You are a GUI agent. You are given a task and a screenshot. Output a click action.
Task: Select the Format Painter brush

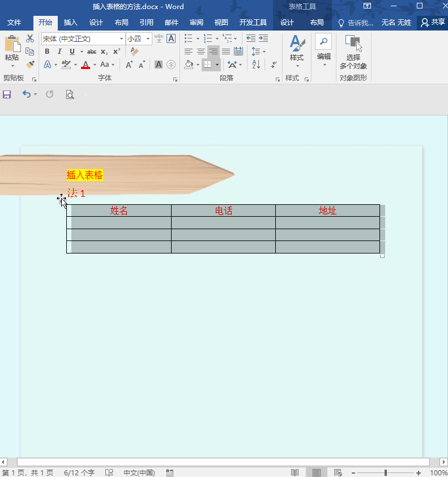[30, 64]
